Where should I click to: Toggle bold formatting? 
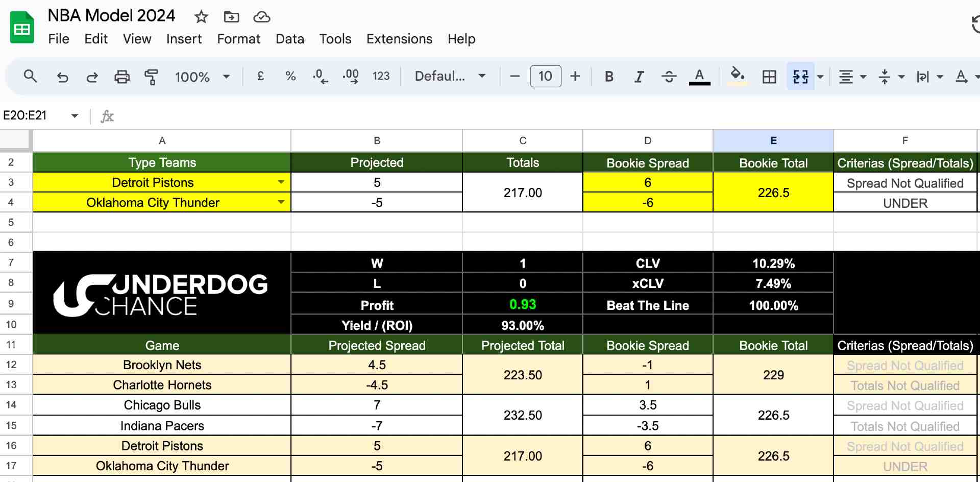pos(609,77)
